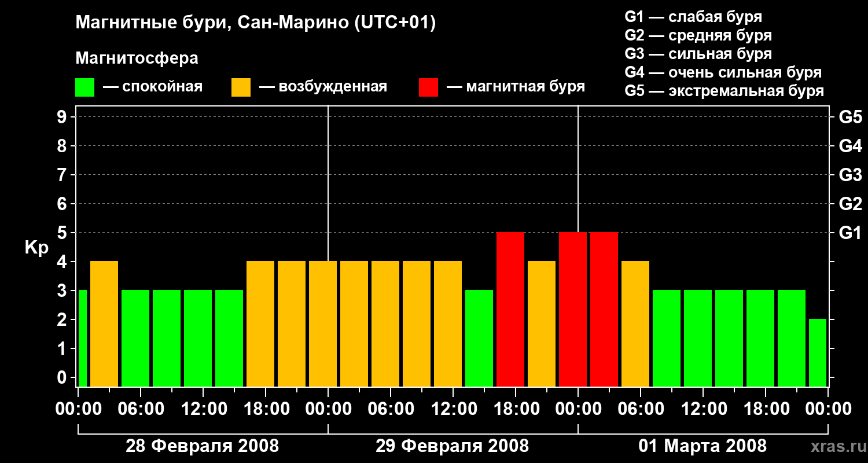Click the '00:00' label at the chart's left edge
868x463 pixels.
click(78, 409)
